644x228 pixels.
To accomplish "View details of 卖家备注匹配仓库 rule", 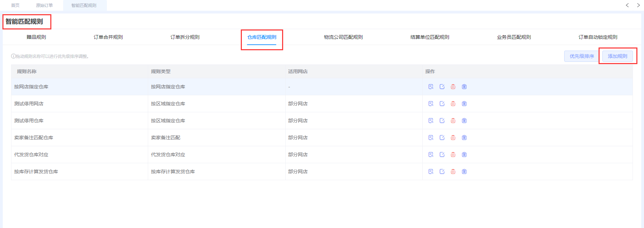I will tap(431, 138).
